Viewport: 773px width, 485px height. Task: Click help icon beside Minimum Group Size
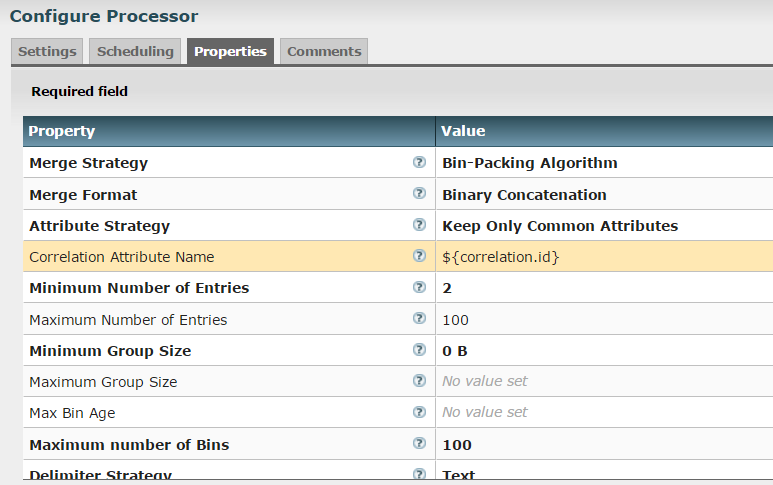419,350
